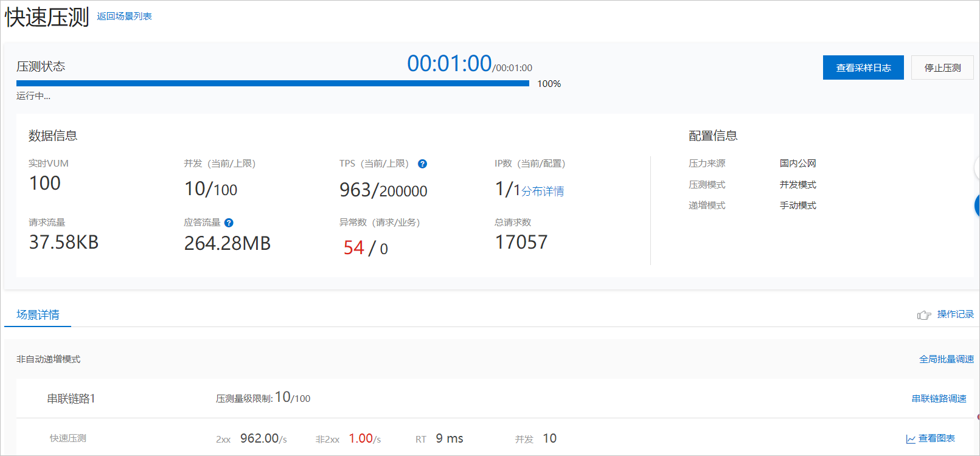
Task: Stop the test with 停止压测
Action: [x=942, y=67]
